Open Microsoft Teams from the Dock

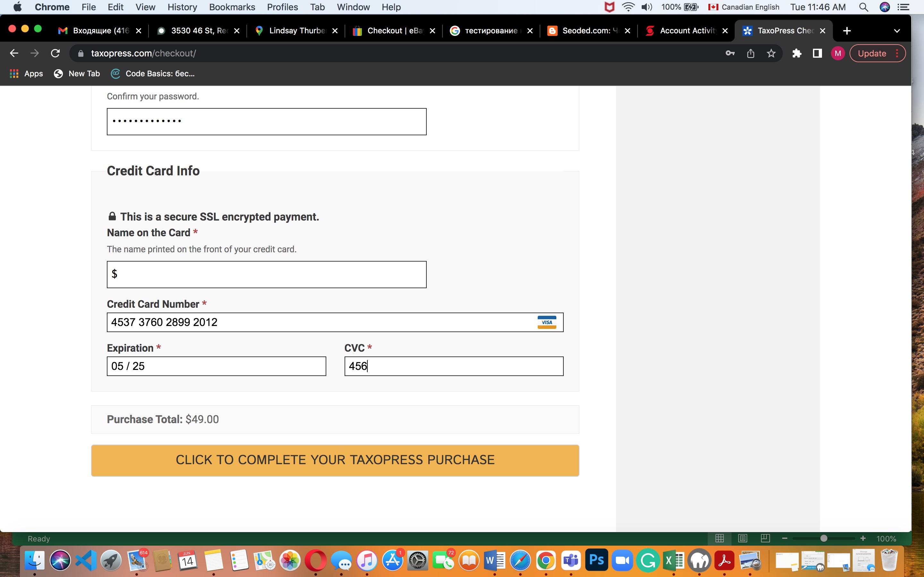[x=571, y=560]
